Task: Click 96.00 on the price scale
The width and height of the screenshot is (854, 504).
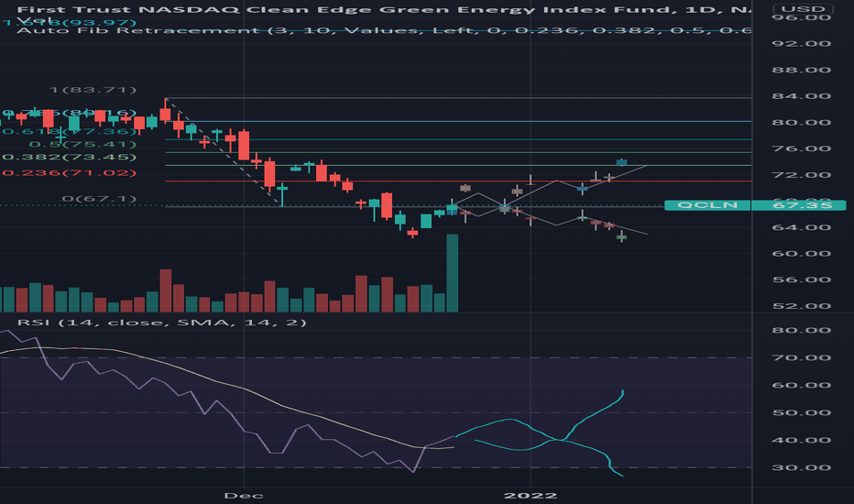Action: 801,17
